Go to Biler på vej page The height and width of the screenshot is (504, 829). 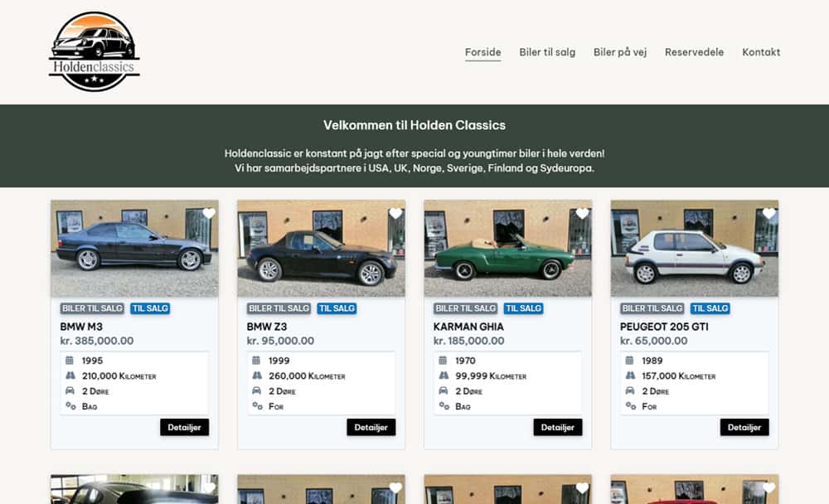(x=619, y=52)
